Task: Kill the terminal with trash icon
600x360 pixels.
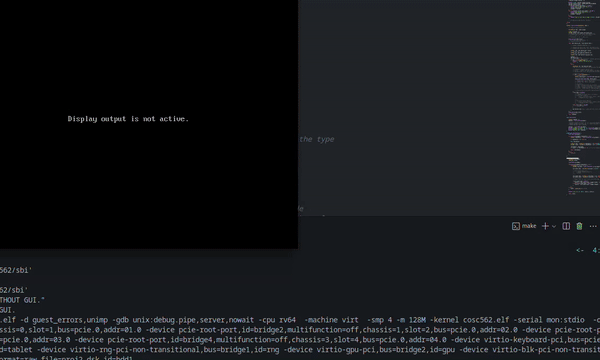Action: [579, 226]
